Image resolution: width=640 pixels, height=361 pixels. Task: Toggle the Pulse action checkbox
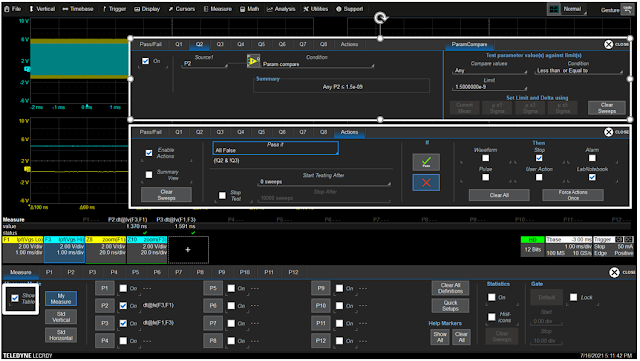click(485, 177)
